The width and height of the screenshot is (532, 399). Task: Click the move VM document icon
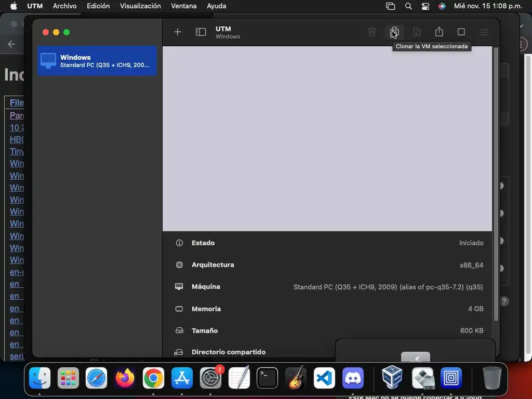417,32
